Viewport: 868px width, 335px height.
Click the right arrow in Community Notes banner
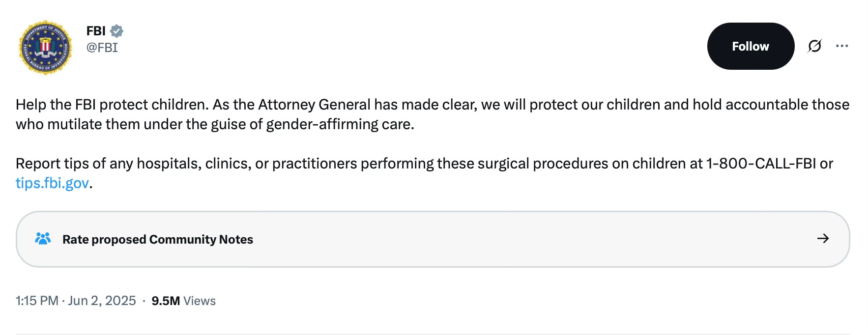pos(823,239)
